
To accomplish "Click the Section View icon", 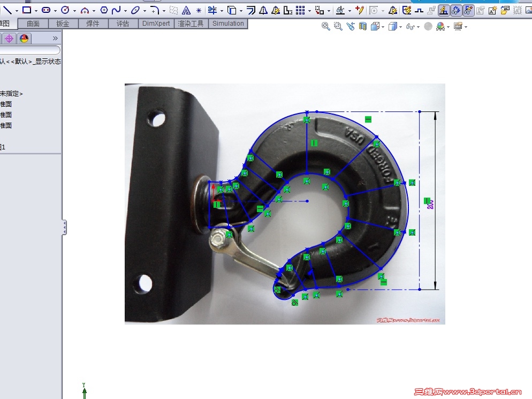I will coord(363,26).
